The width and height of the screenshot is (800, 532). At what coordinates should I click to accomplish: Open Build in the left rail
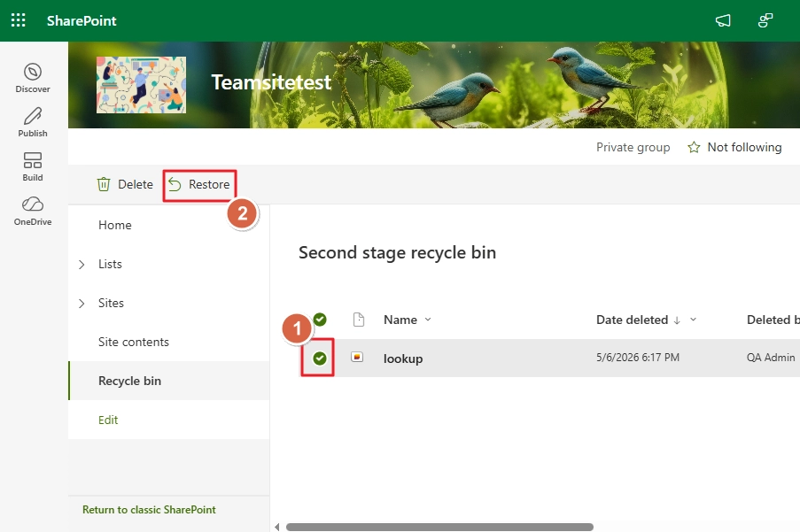33,166
